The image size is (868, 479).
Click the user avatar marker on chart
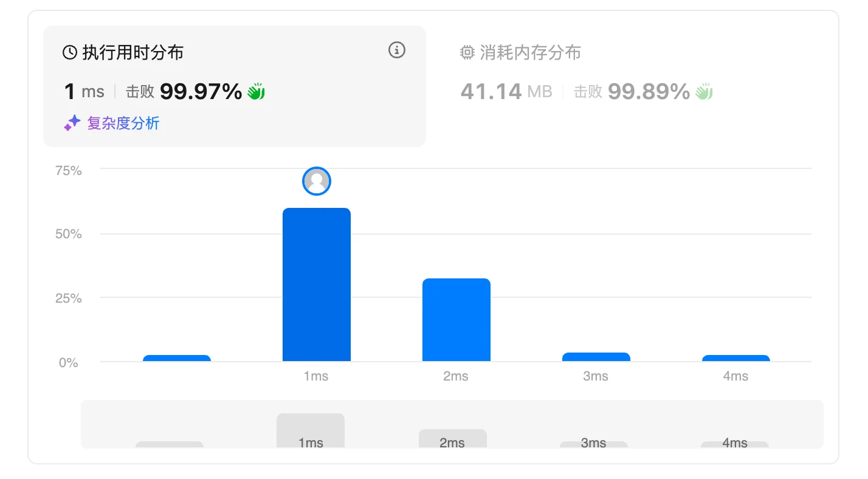[x=317, y=181]
